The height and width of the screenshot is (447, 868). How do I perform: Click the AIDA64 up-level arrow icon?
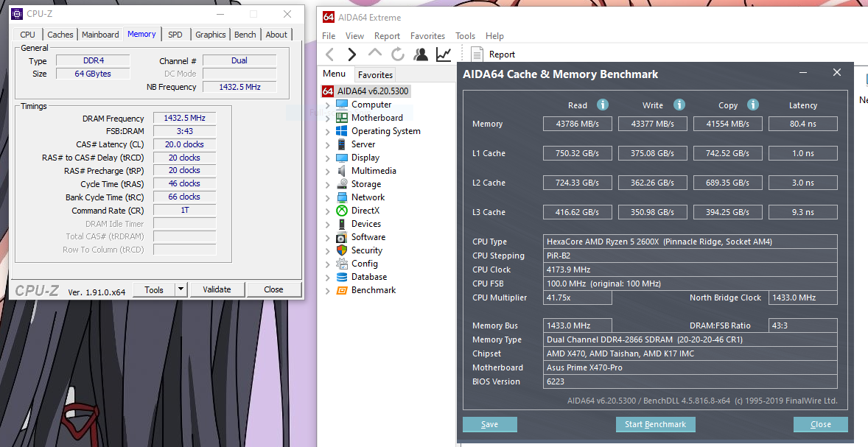click(x=375, y=53)
